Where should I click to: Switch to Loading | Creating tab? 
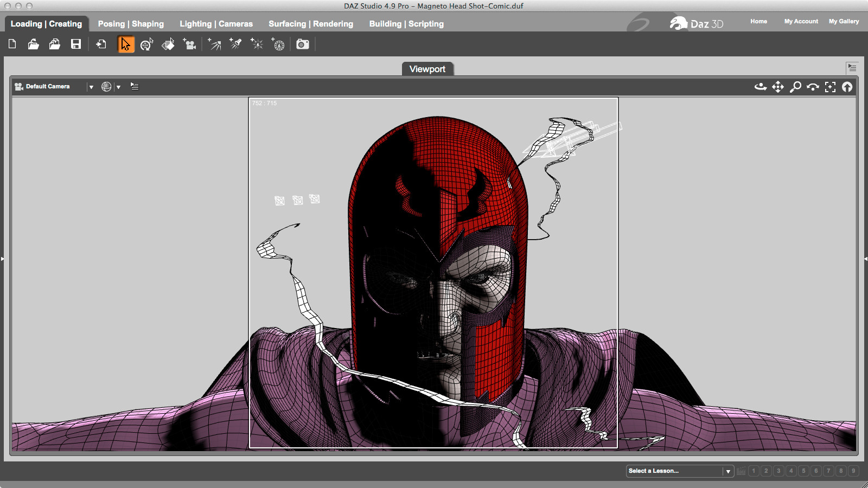46,24
